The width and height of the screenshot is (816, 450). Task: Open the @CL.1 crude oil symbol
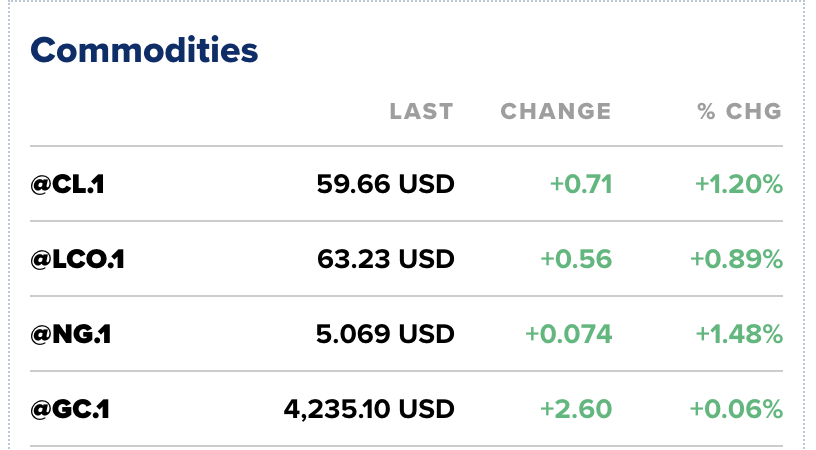tap(68, 184)
